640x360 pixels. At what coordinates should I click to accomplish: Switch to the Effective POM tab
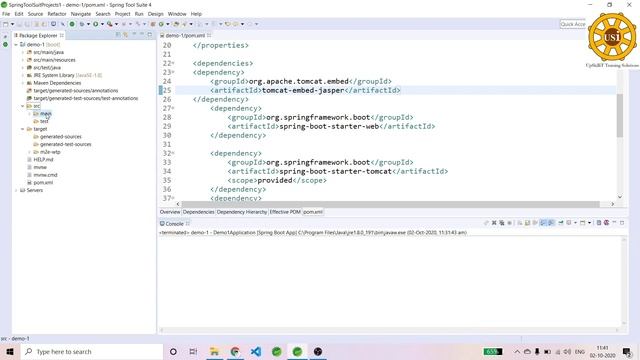[285, 212]
